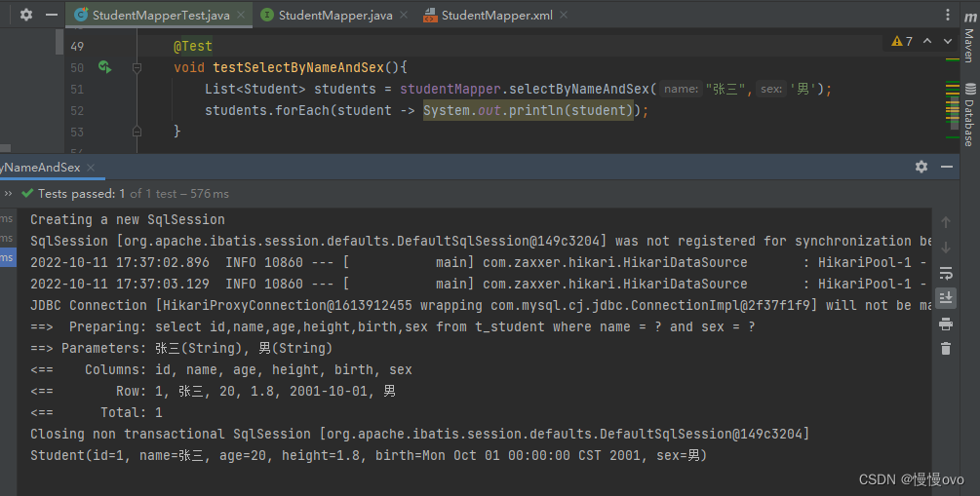The width and height of the screenshot is (980, 496).
Task: Fold the method end marker at line 53
Action: coord(137,132)
